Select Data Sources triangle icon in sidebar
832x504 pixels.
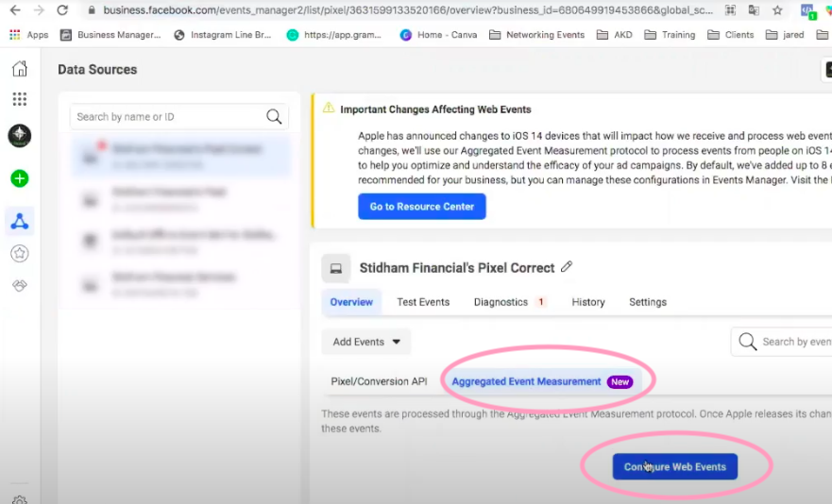coord(20,221)
